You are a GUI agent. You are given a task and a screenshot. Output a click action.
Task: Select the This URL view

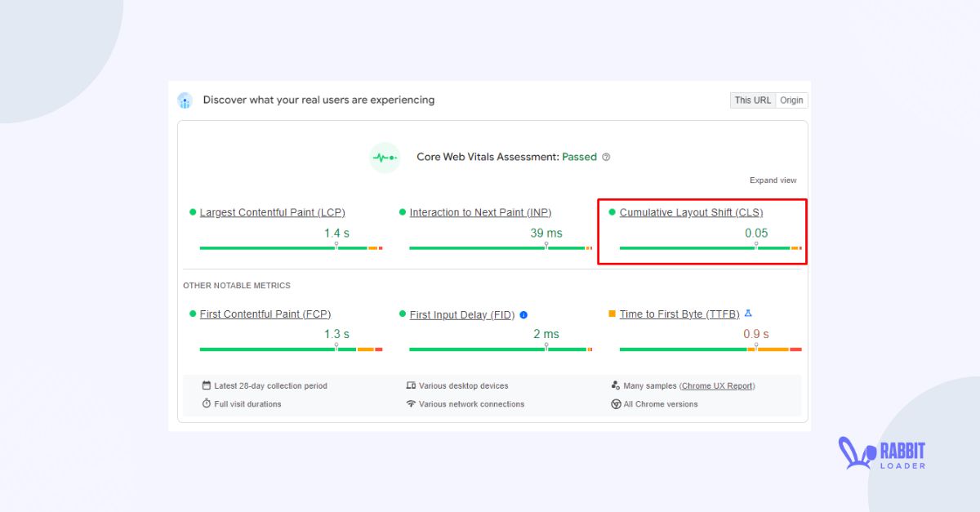[751, 100]
